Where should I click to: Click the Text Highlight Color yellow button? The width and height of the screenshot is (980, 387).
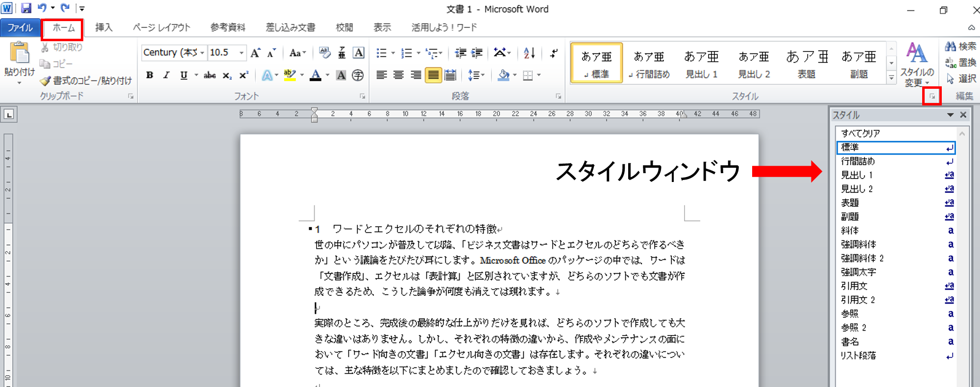coord(290,75)
